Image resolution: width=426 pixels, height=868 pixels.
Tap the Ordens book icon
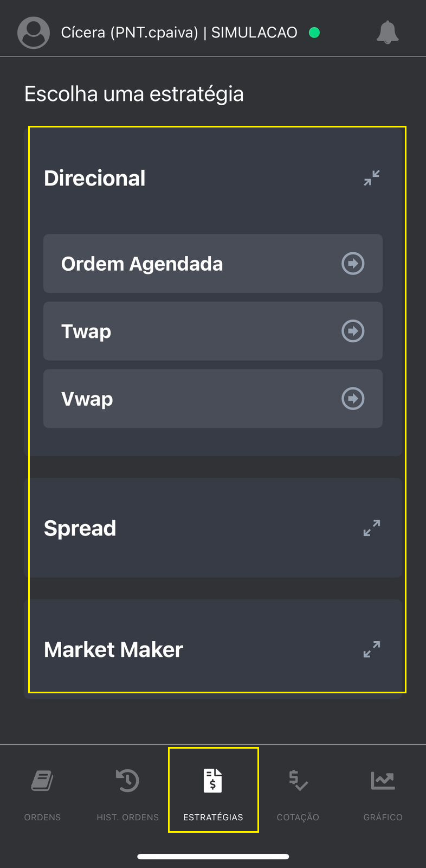(x=42, y=781)
